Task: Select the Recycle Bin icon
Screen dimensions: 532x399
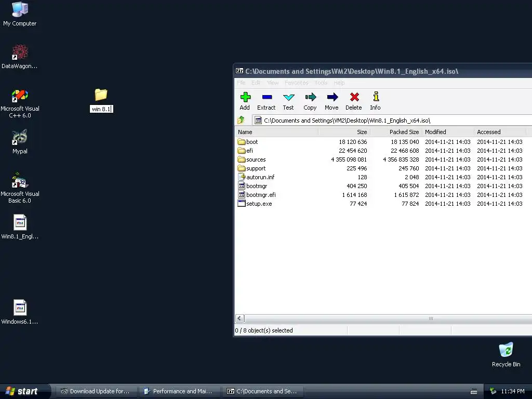Action: click(506, 354)
